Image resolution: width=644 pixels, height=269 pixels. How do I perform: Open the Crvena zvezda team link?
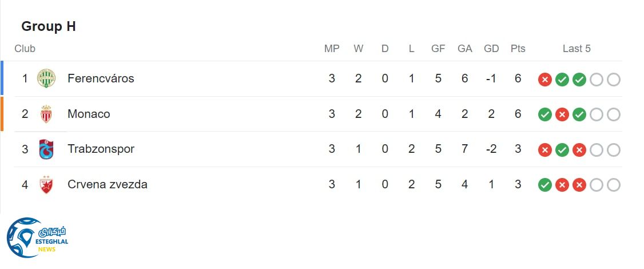click(x=107, y=185)
